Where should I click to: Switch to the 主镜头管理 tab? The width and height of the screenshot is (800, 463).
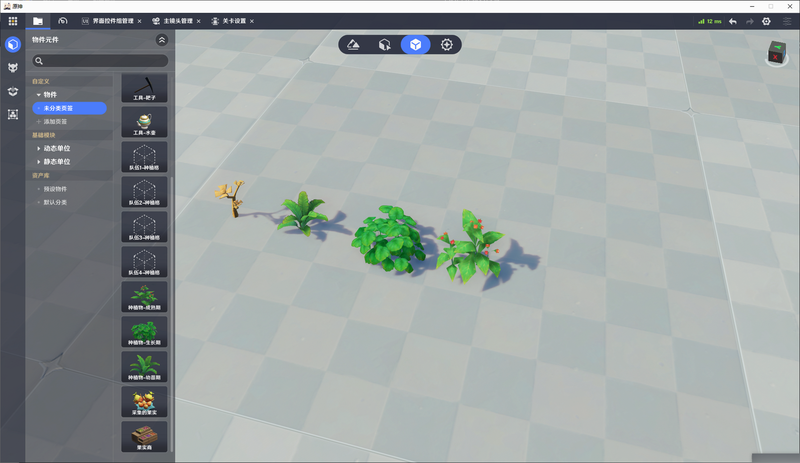point(172,21)
